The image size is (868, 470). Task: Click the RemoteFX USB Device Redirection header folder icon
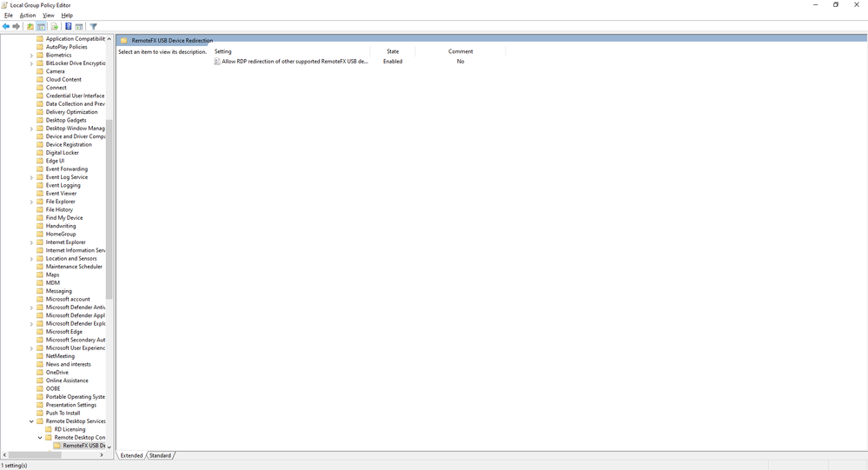tap(124, 41)
